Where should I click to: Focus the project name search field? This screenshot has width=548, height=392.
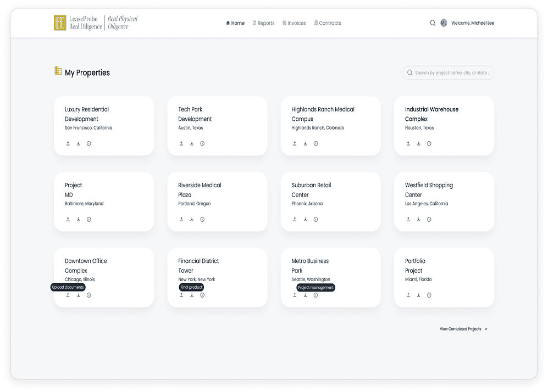pos(449,72)
